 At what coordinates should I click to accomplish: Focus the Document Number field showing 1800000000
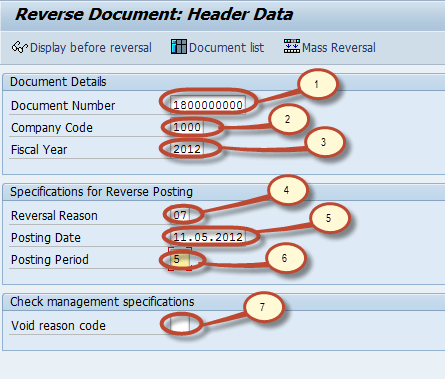click(x=208, y=105)
